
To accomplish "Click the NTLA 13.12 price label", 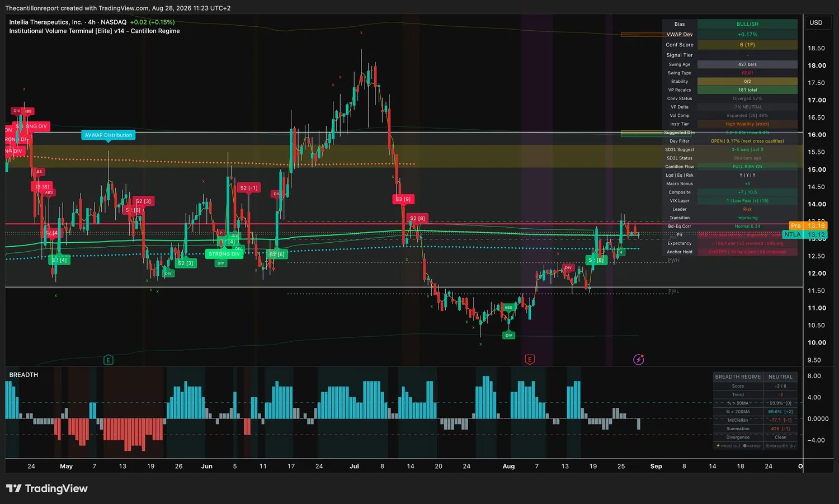I will 805,234.
